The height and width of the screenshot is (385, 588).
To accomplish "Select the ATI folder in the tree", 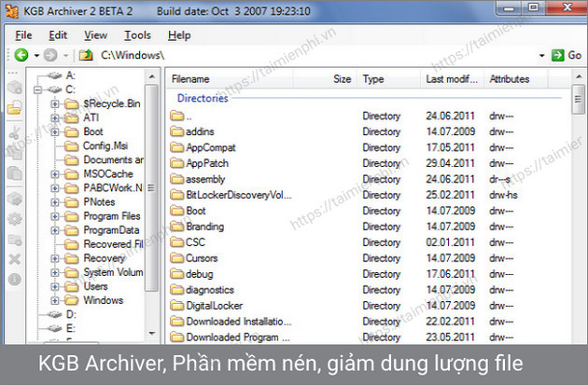I will tap(91, 117).
